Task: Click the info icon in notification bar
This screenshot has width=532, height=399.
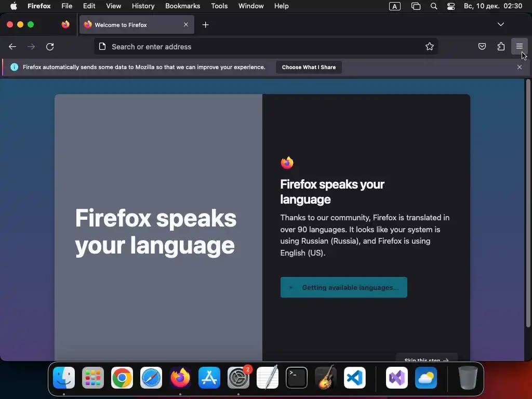Action: pyautogui.click(x=14, y=67)
